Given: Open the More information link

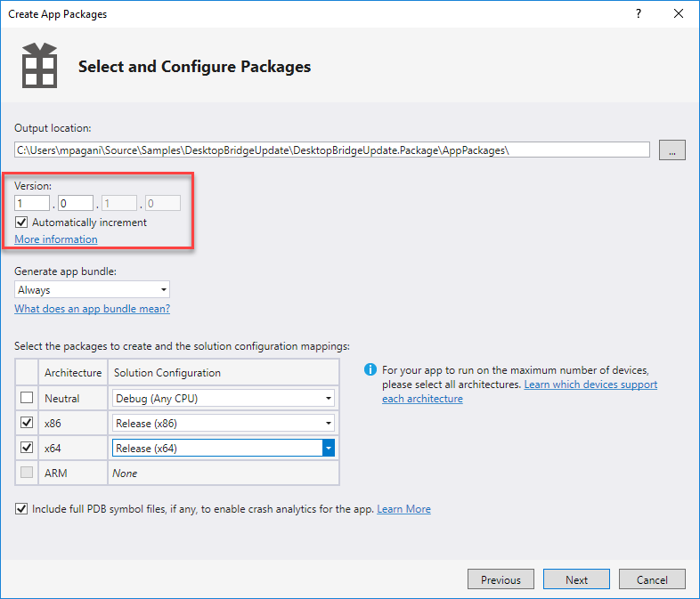Looking at the screenshot, I should pos(56,239).
